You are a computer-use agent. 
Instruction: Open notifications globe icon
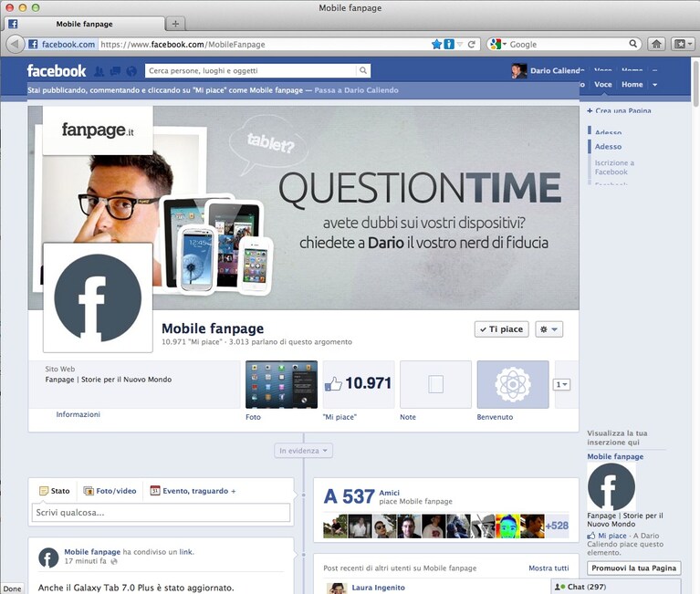131,71
